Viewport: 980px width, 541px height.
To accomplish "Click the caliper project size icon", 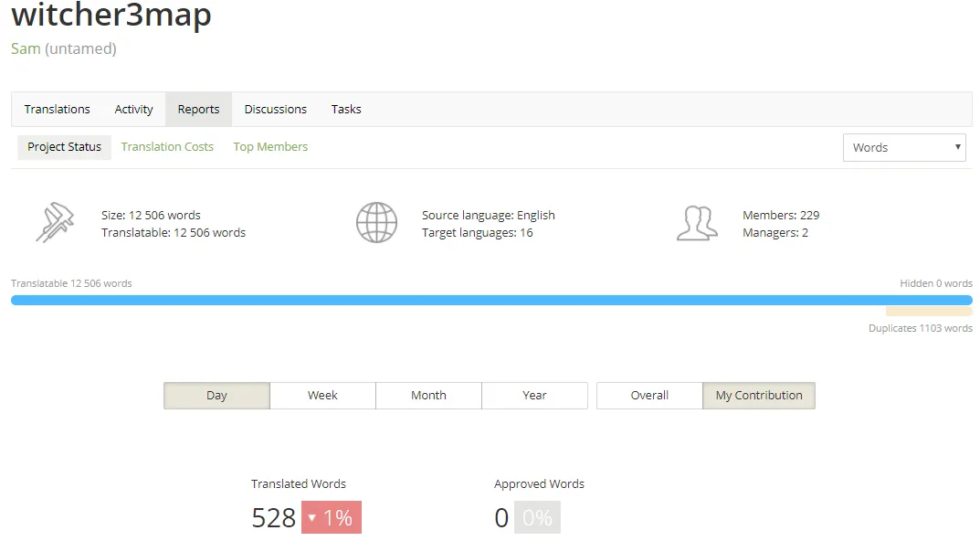I will pos(55,222).
